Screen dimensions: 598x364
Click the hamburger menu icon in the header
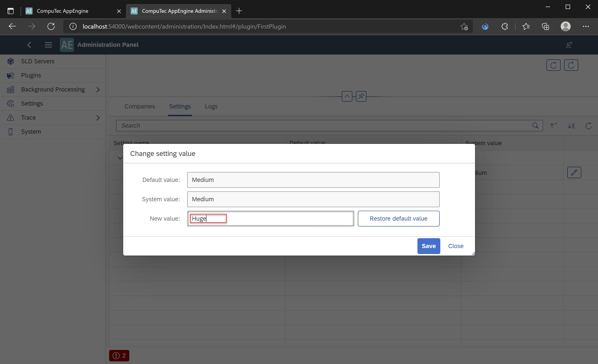tap(48, 44)
